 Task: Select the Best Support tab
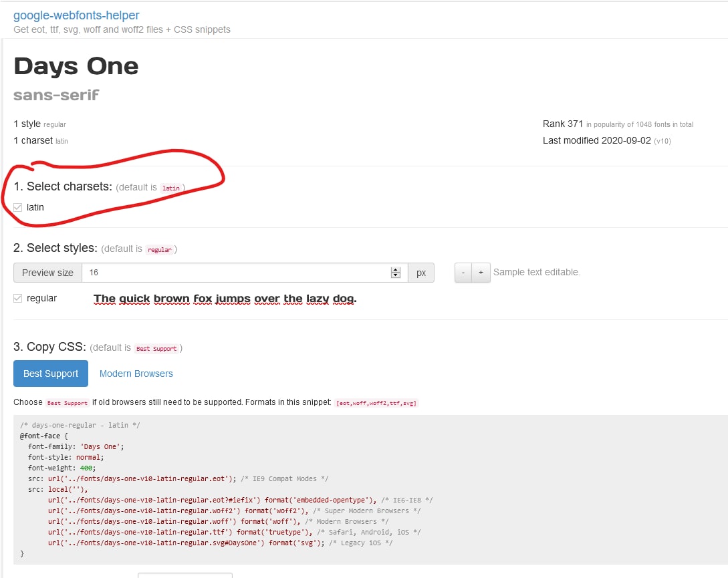pos(51,374)
